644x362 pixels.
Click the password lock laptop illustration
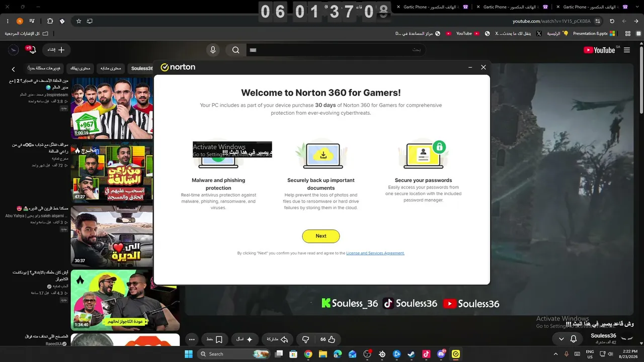pos(424,155)
